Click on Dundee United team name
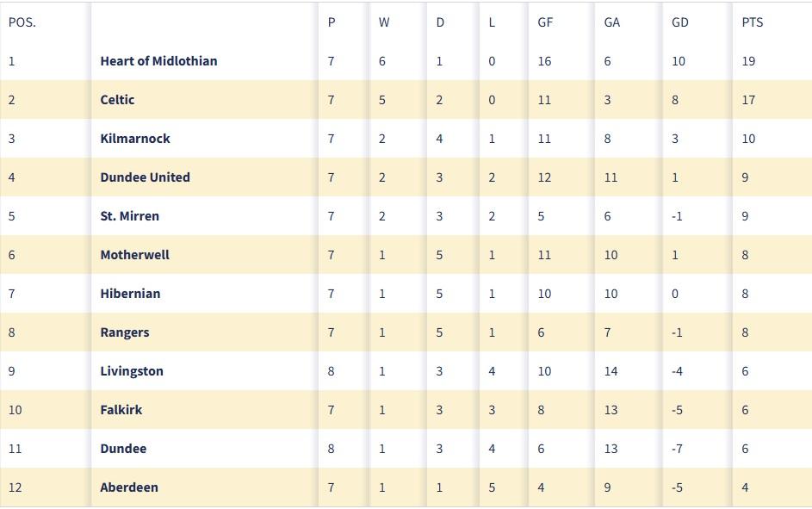 [x=145, y=177]
